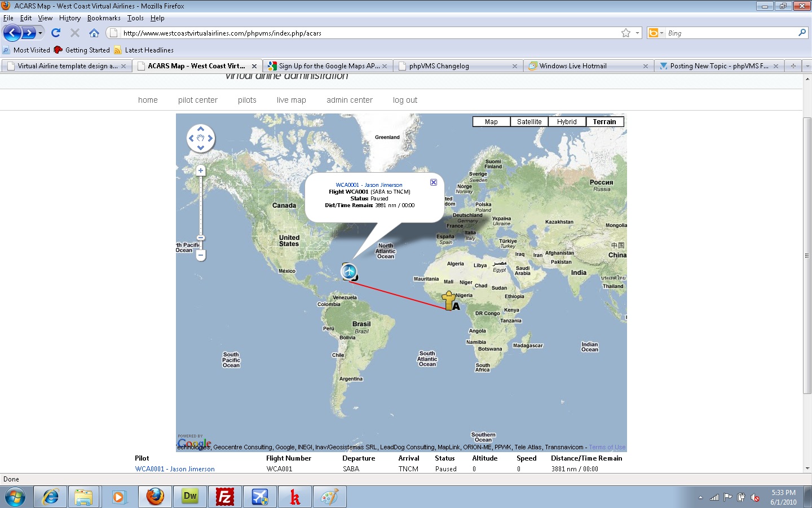Click the Home icon in the browser toolbar
The height and width of the screenshot is (508, 812).
[x=94, y=33]
